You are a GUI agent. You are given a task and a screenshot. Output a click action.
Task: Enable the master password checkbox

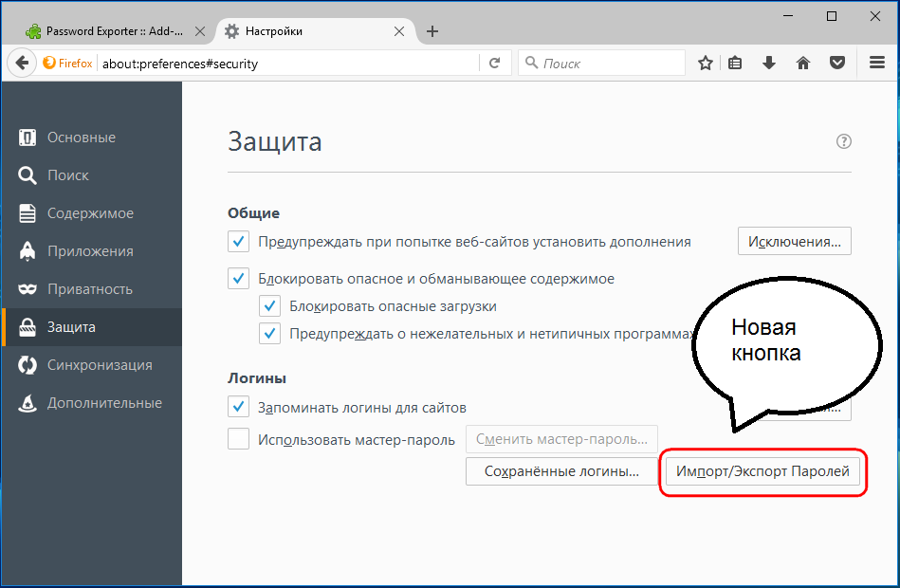pos(239,439)
